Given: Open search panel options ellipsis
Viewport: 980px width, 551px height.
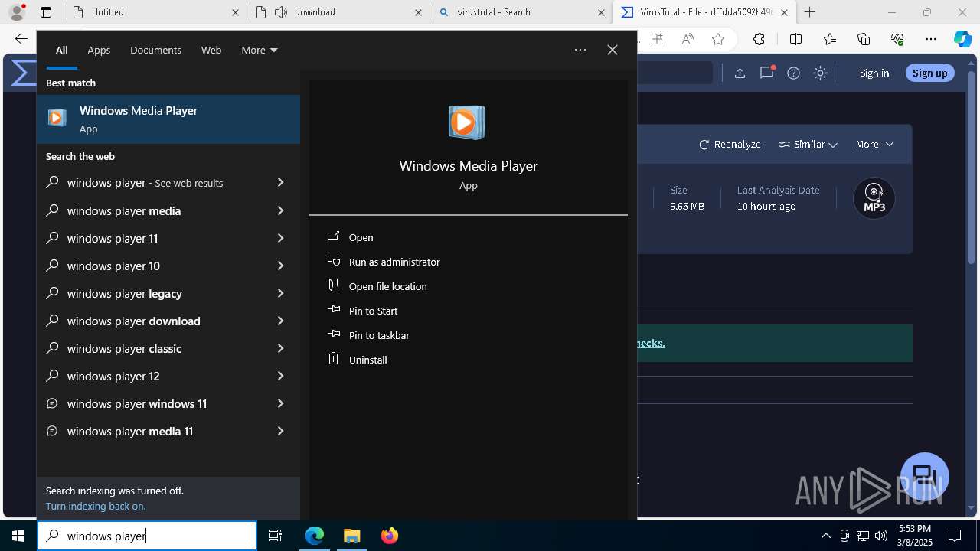Looking at the screenshot, I should [x=580, y=50].
